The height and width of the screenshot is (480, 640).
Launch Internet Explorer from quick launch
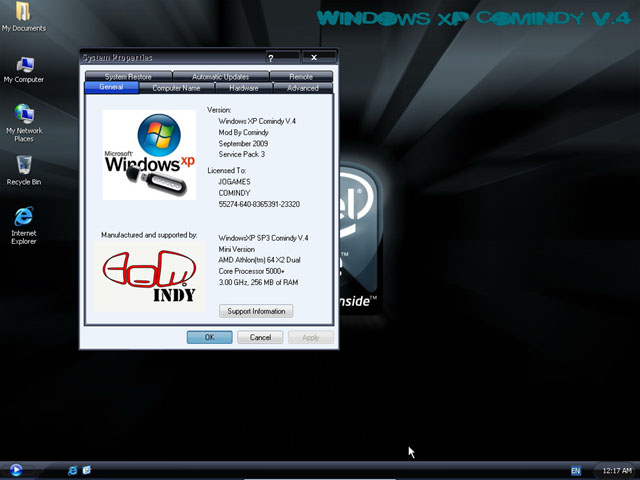(73, 470)
